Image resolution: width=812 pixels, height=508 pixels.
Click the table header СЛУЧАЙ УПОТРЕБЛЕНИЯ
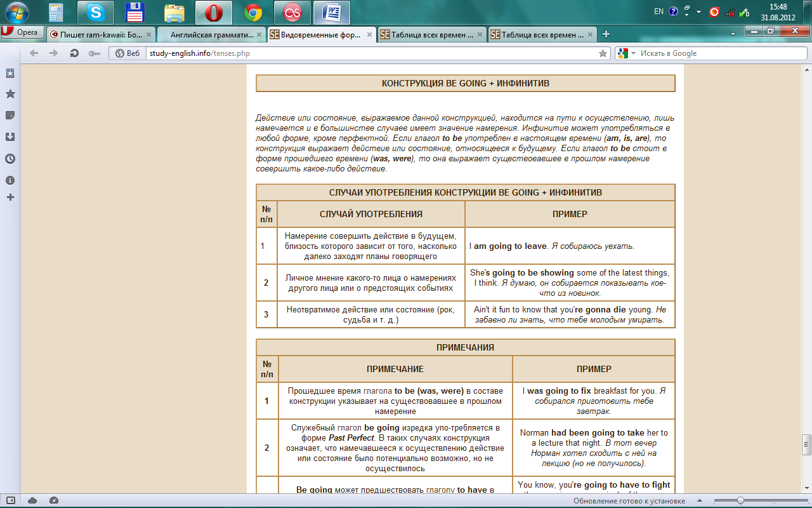tap(371, 214)
